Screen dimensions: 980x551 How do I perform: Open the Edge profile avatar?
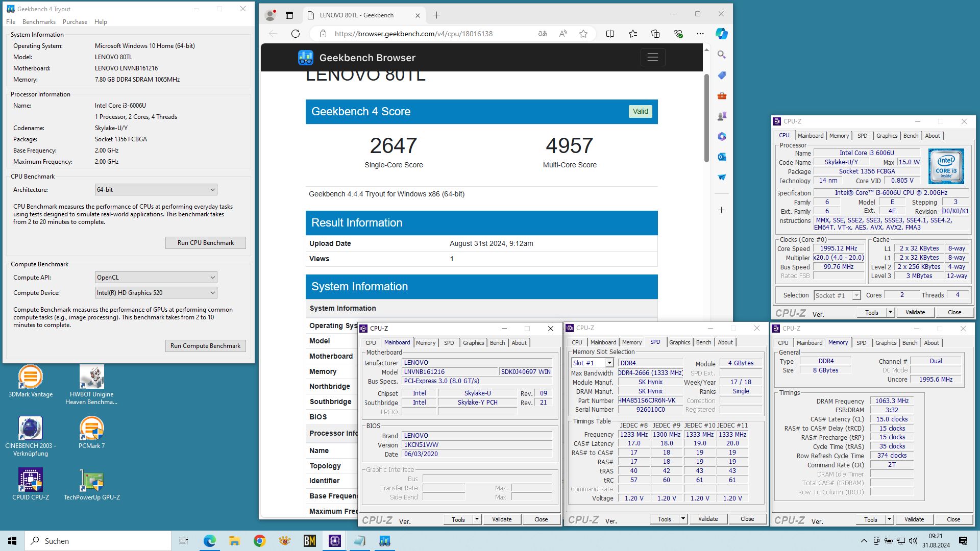click(271, 15)
